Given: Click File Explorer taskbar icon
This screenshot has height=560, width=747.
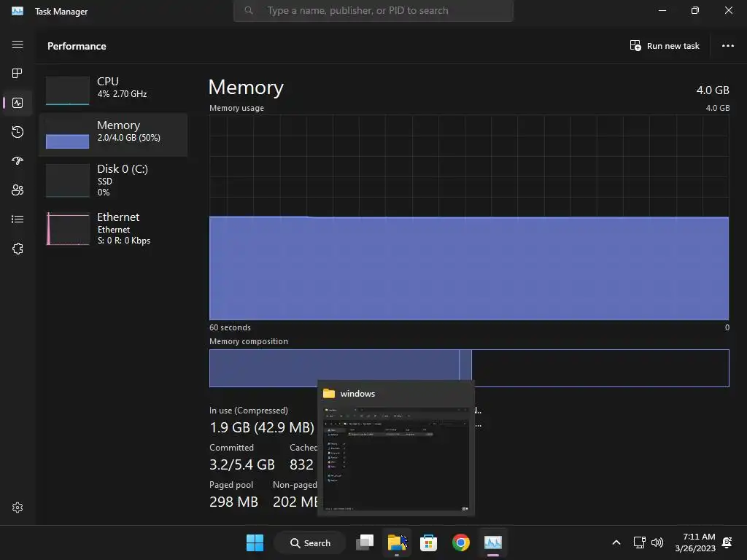Looking at the screenshot, I should point(397,542).
